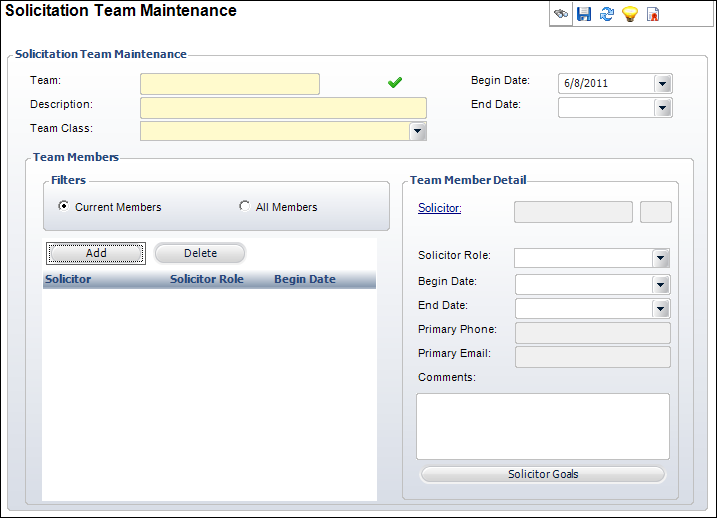The width and height of the screenshot is (717, 518).
Task: Open the member detail Begin Date dropdown
Action: tap(660, 284)
